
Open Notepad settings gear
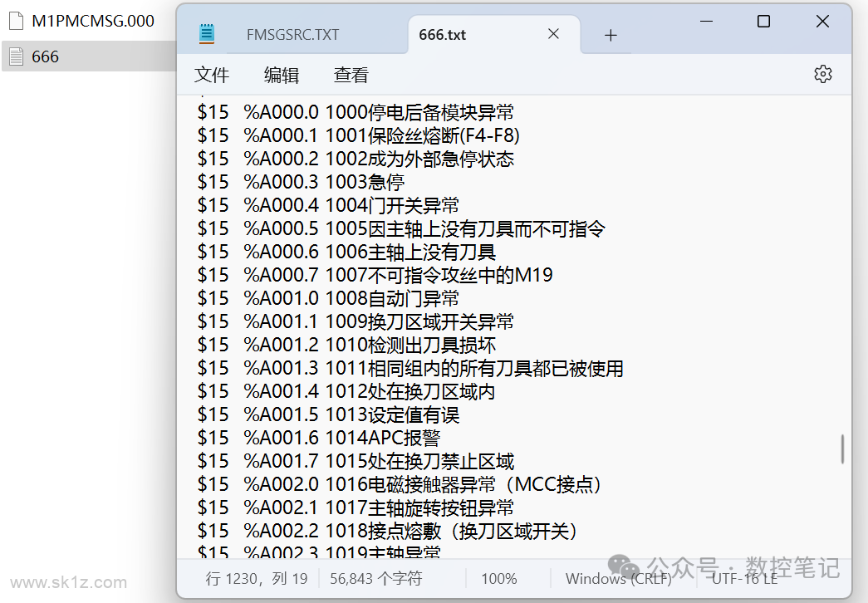pos(822,74)
